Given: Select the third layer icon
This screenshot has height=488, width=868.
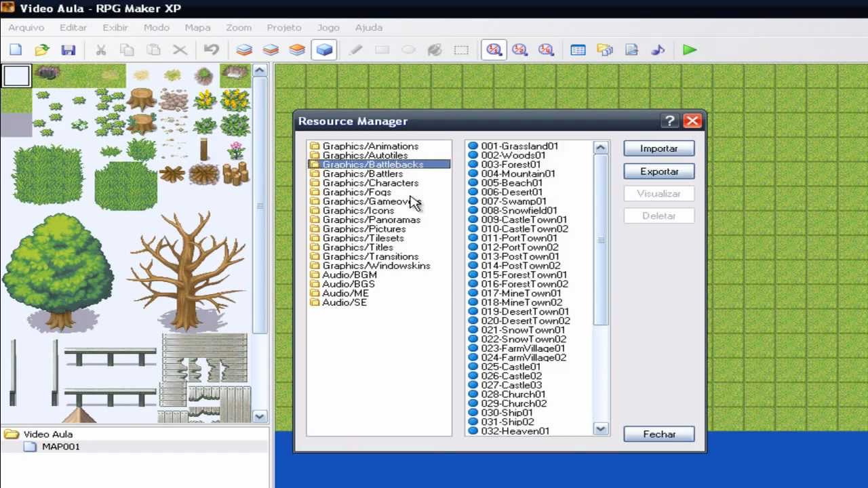Looking at the screenshot, I should (297, 50).
